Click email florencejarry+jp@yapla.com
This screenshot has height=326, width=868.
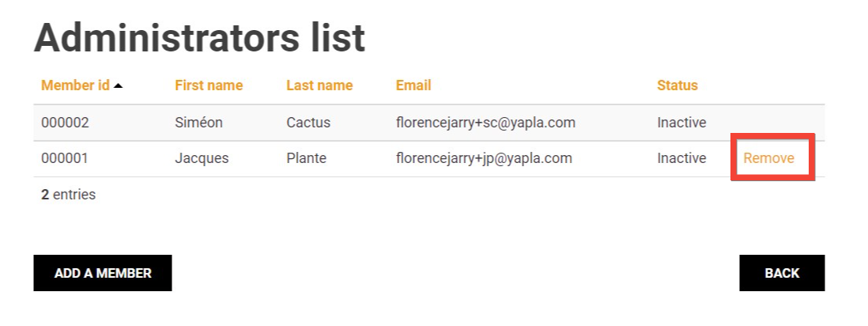click(x=484, y=158)
